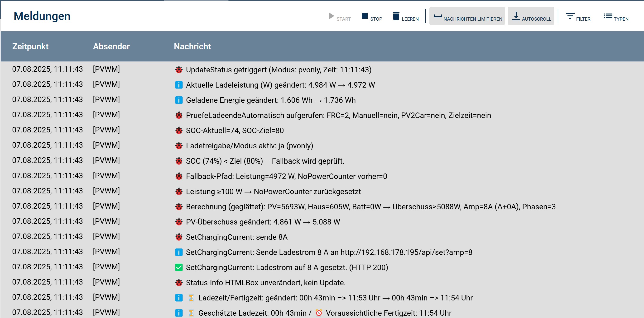Click green checkmark icon at Ladestrom gesetzt

179,268
